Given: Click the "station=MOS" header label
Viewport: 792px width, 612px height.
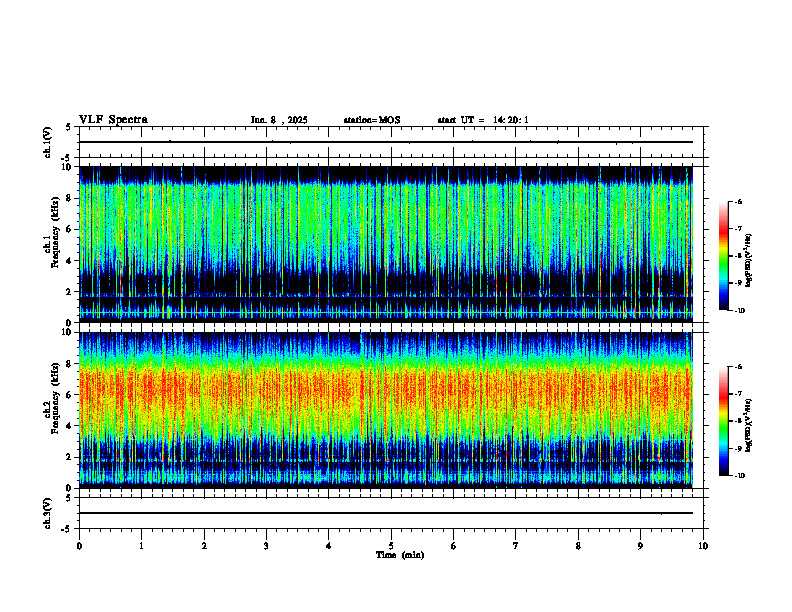Looking at the screenshot, I should (x=372, y=120).
